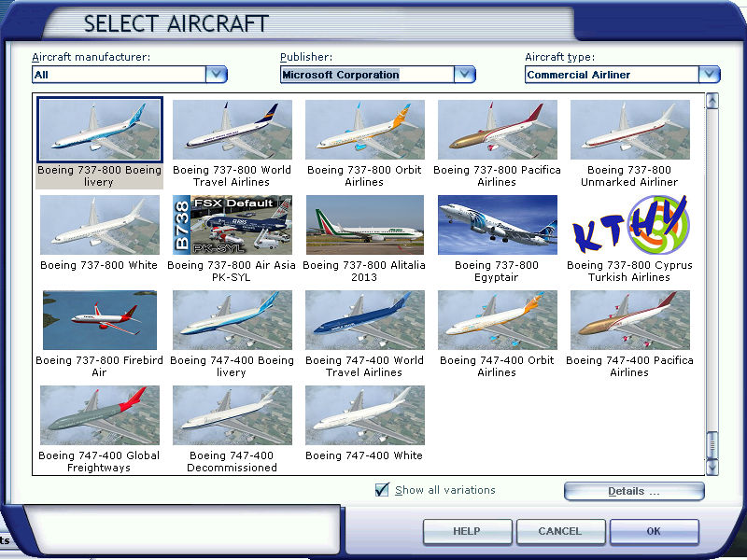
Task: Click the label Boeing 747-400 Decommissioned
Action: coord(232,461)
